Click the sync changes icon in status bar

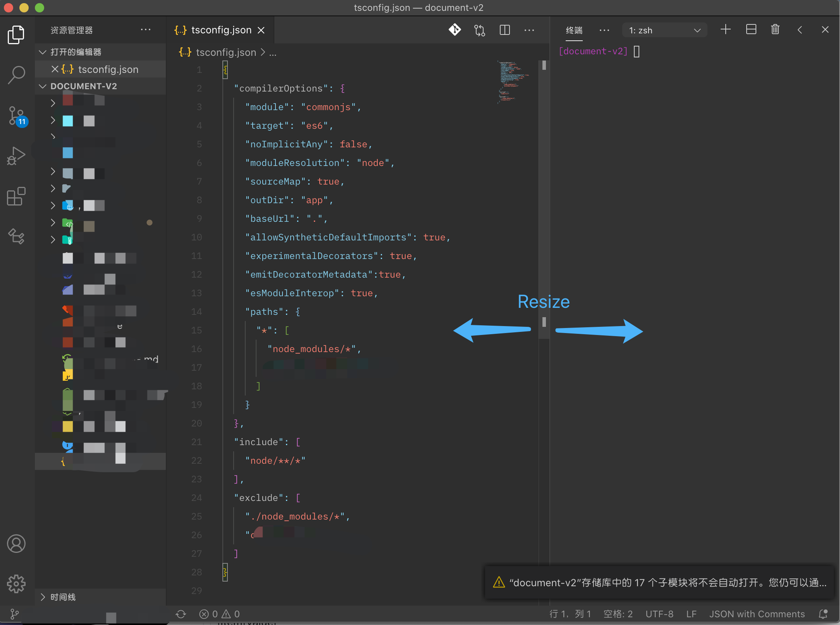[x=181, y=614]
